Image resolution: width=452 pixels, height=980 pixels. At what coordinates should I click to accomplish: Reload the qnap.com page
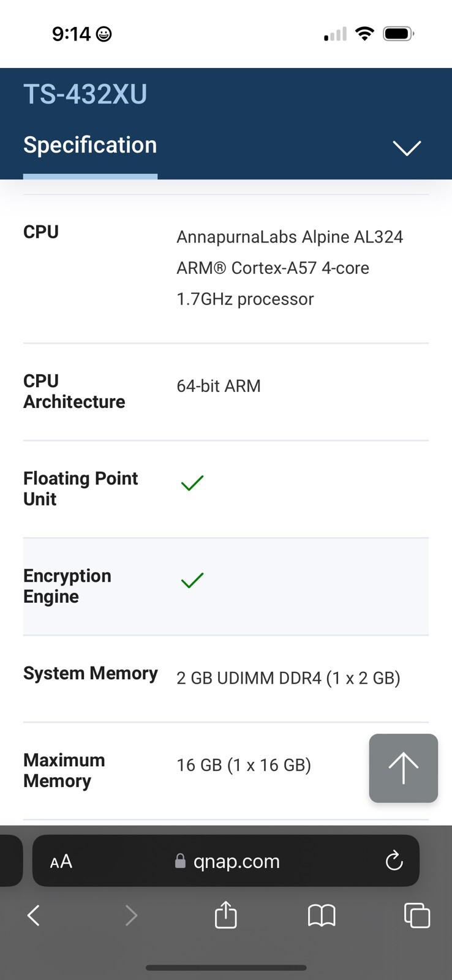click(x=394, y=861)
